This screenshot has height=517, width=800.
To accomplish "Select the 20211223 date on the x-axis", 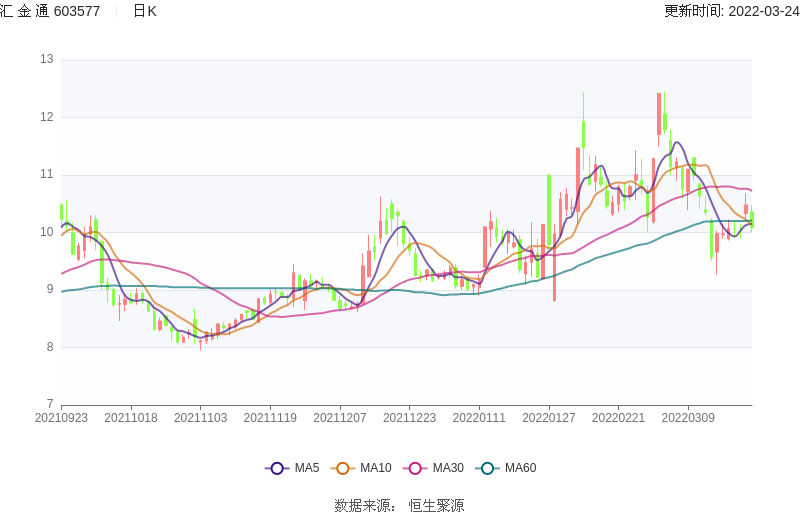I will coord(409,418).
